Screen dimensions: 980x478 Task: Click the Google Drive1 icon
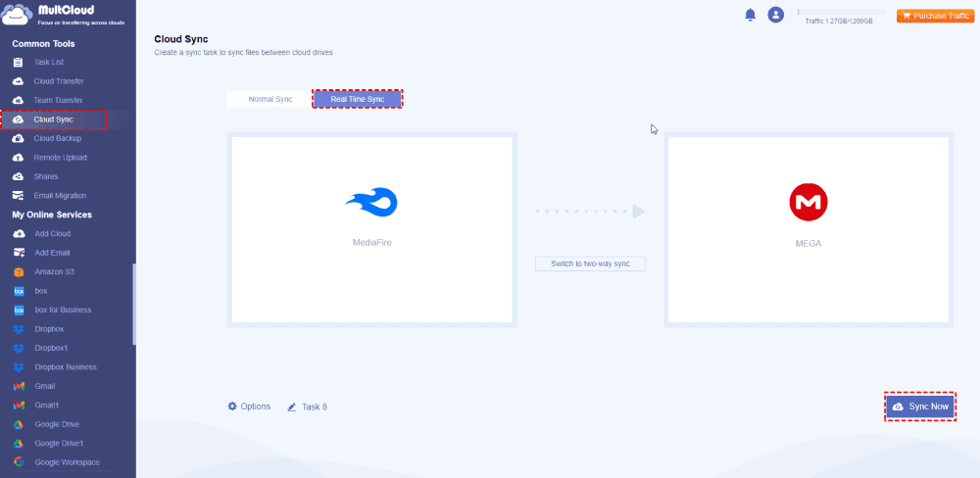coord(19,443)
